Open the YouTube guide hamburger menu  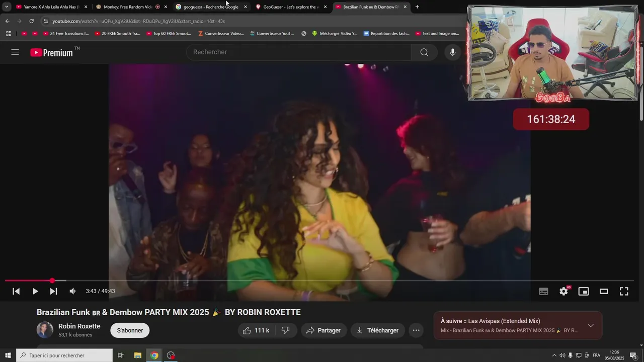pyautogui.click(x=15, y=52)
